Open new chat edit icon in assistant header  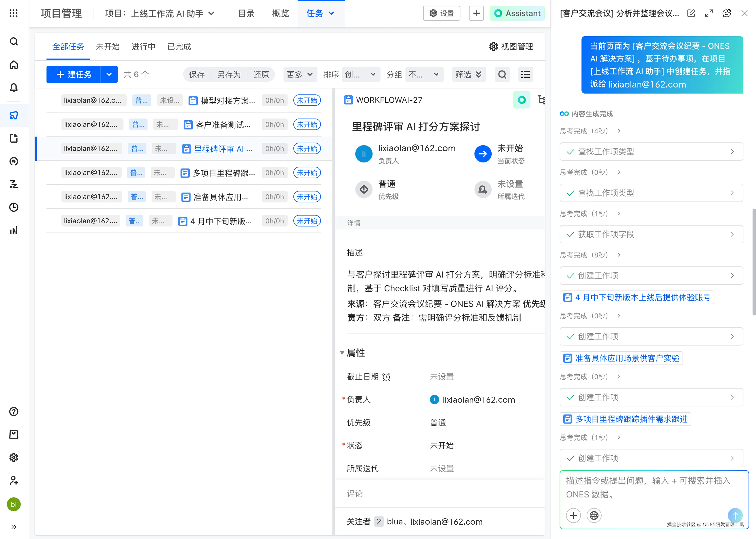click(691, 13)
